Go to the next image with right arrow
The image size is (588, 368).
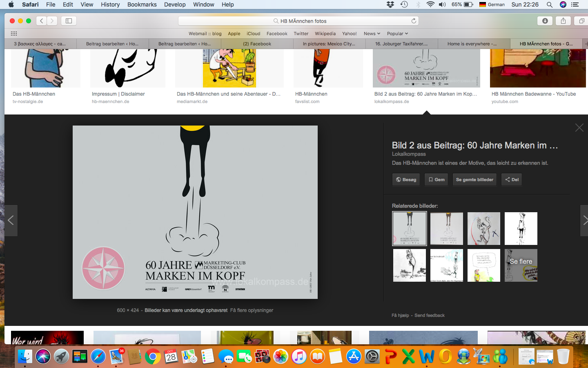pos(584,220)
